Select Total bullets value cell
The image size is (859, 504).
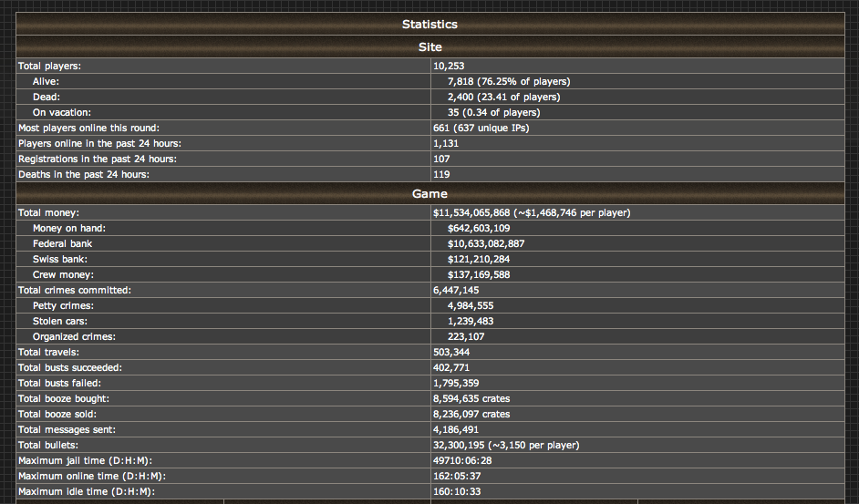637,446
